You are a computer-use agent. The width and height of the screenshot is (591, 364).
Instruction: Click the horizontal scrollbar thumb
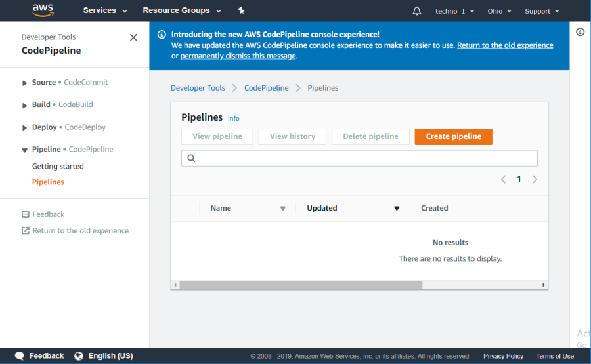coord(301,285)
